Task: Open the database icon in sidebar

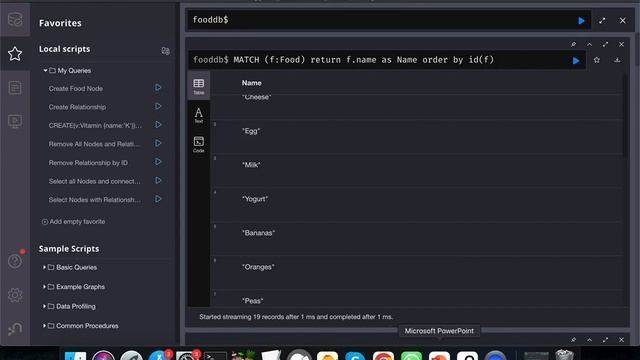Action: coord(15,19)
